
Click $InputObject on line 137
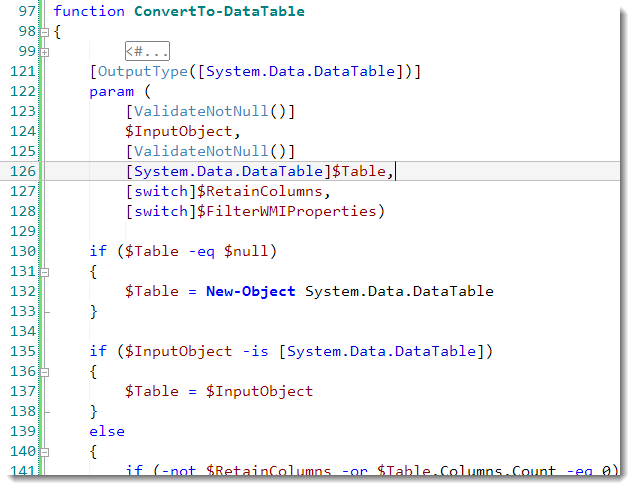(259, 391)
